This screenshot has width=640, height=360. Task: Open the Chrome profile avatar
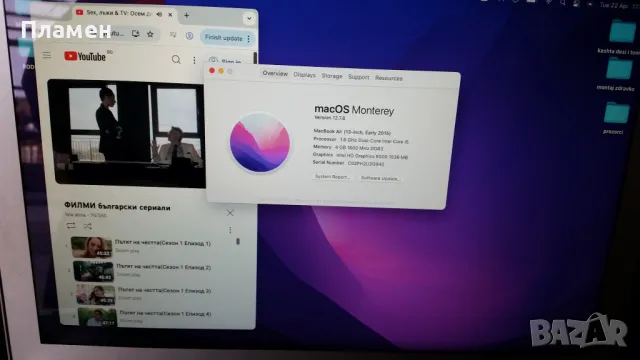[189, 36]
